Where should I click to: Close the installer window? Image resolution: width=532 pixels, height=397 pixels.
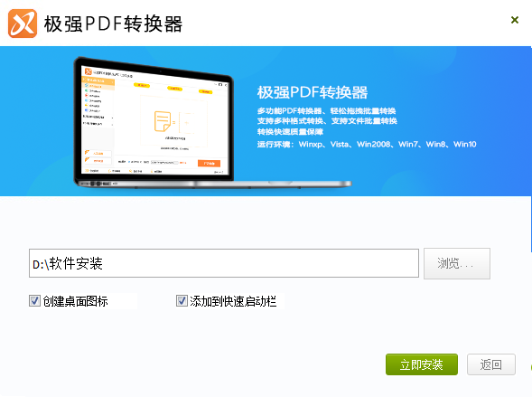515,20
